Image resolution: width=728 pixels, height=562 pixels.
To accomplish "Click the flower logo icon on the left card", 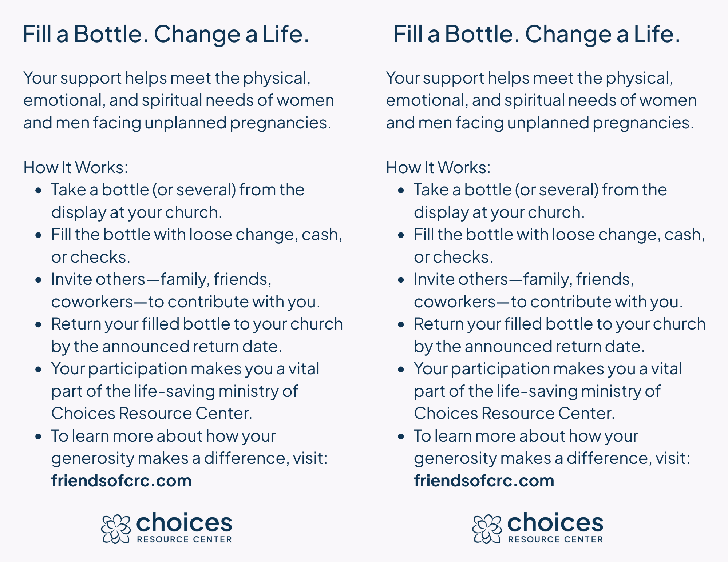I will click(x=116, y=529).
